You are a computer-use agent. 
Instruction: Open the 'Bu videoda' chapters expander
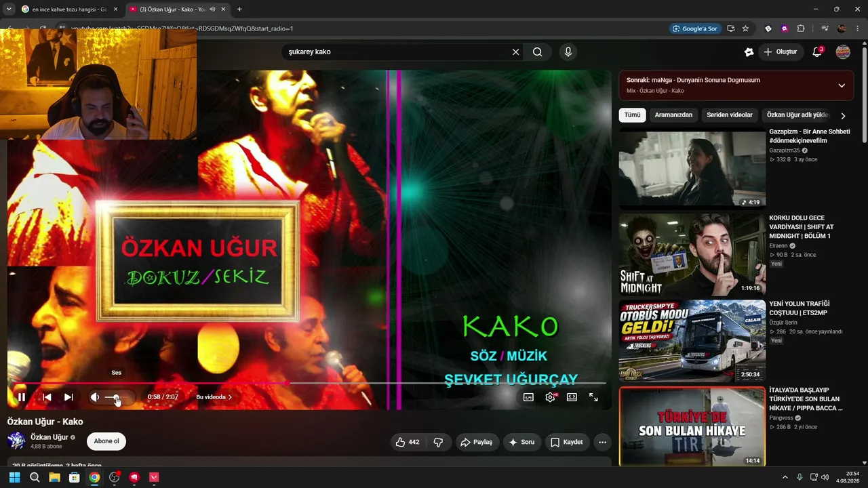coord(214,397)
